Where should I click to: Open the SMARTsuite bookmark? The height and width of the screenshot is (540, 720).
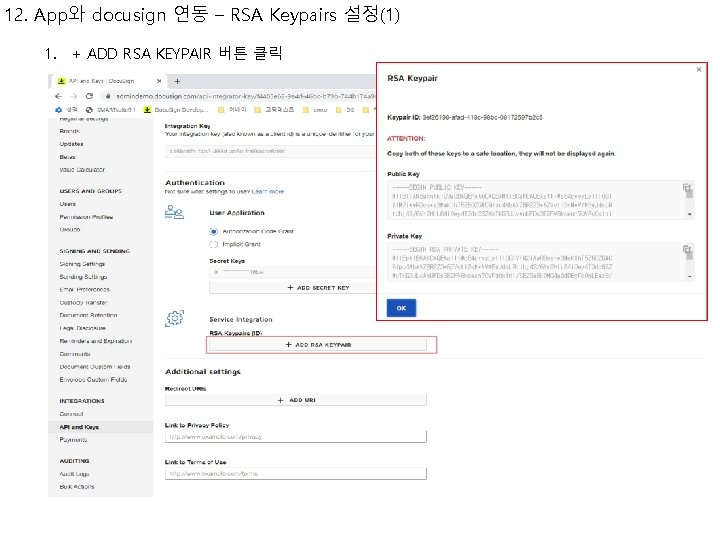tap(110, 110)
